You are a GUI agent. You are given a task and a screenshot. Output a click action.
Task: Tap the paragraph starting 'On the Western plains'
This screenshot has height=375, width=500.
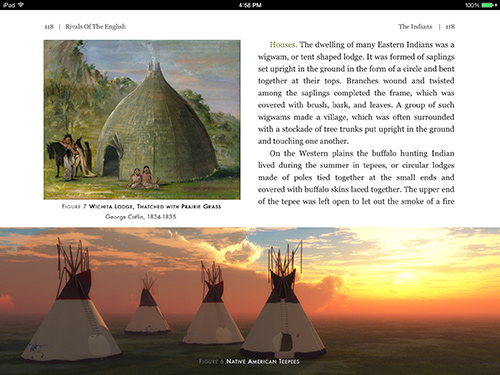[x=356, y=177]
